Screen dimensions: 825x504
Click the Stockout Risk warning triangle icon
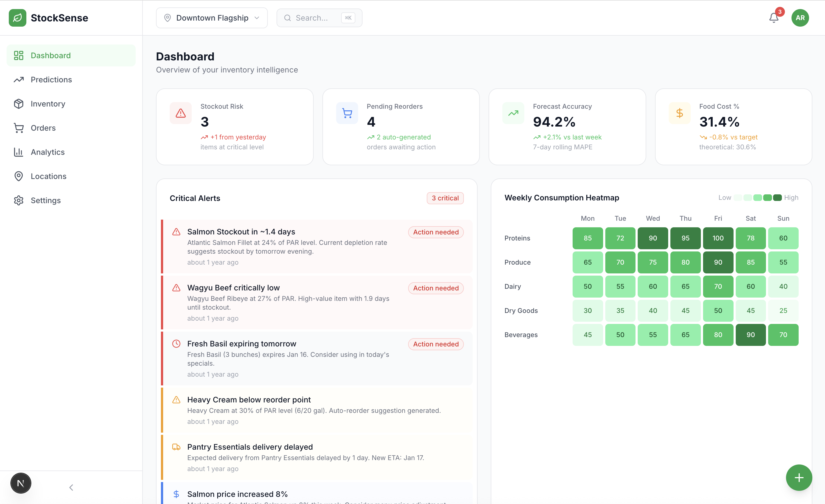pos(180,113)
